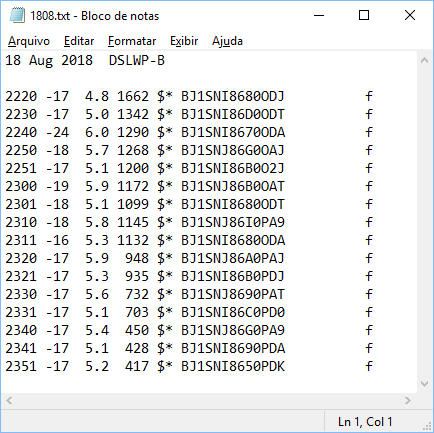Maximize the Bloco de notas window
434x433 pixels.
click(x=364, y=15)
